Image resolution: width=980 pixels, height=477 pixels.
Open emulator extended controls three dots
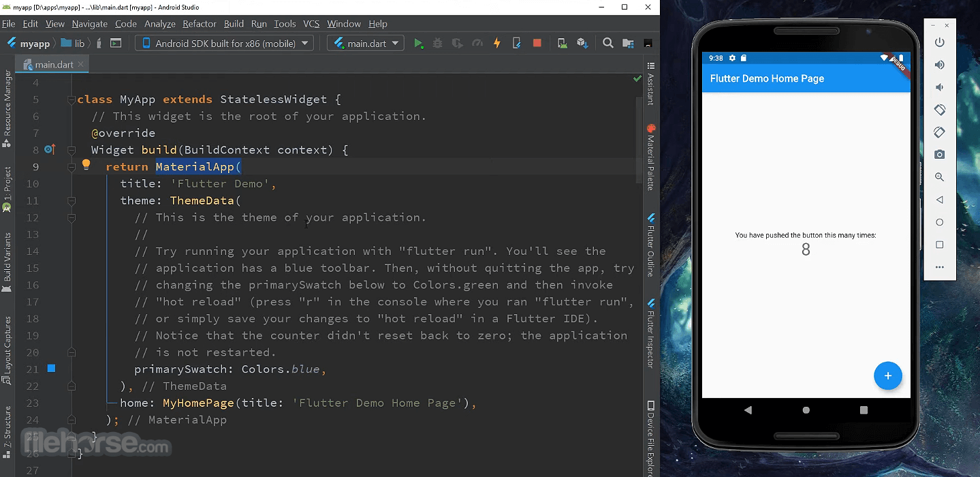click(x=940, y=267)
